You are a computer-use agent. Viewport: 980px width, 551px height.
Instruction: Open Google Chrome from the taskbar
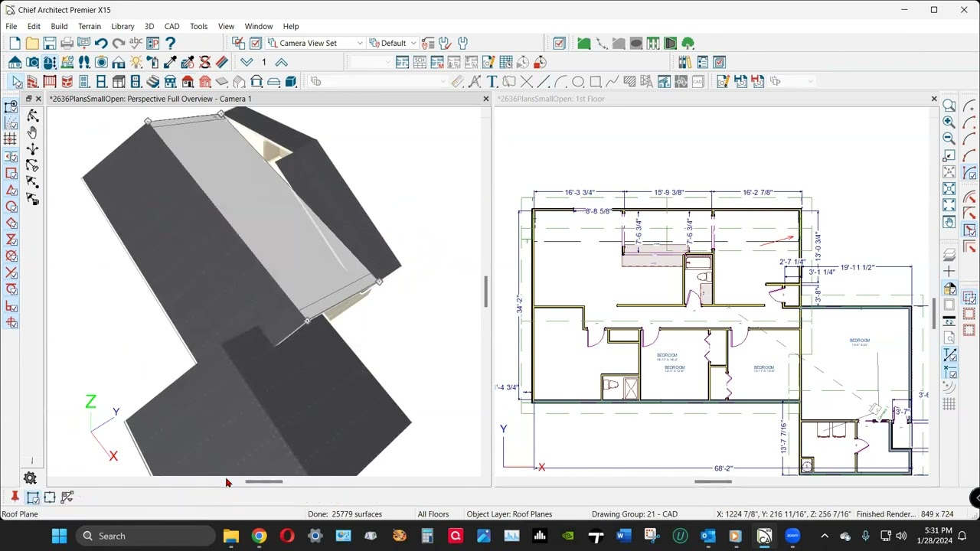click(x=259, y=536)
